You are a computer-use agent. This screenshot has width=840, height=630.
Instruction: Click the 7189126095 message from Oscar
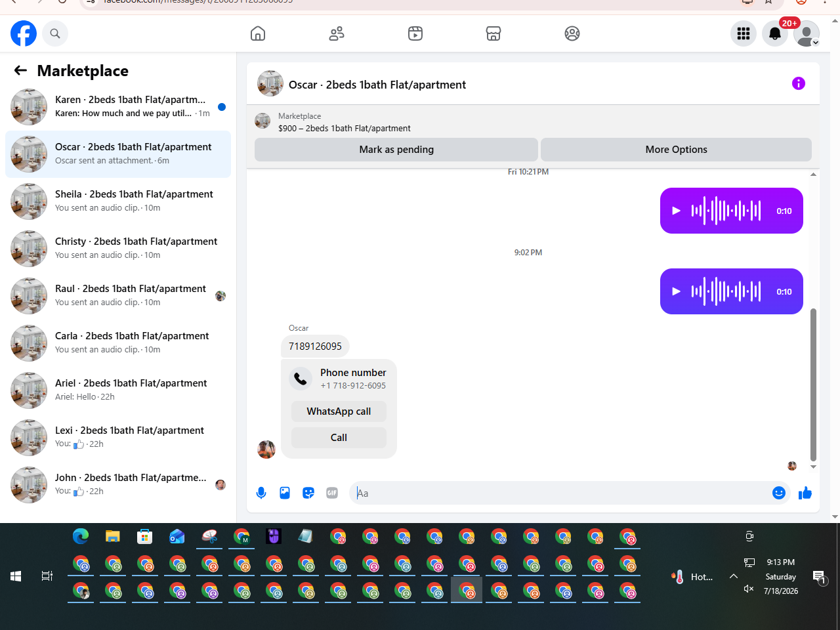(x=315, y=346)
